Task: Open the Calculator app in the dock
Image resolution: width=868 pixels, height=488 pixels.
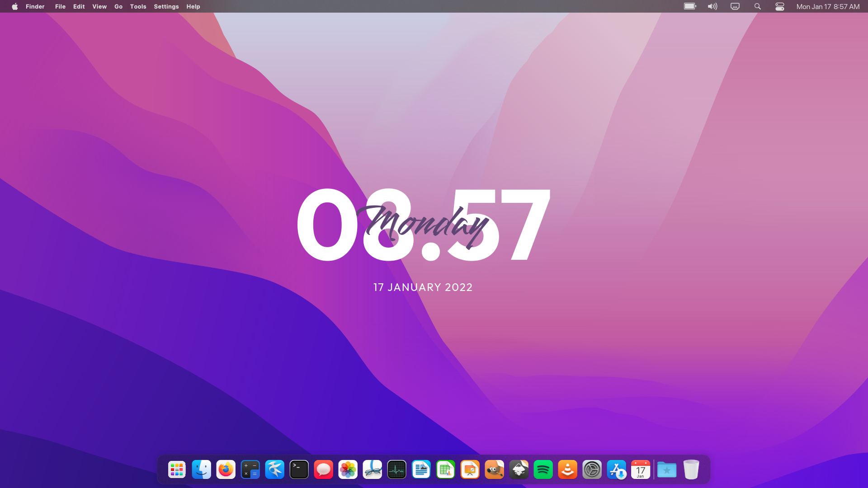Action: tap(250, 470)
